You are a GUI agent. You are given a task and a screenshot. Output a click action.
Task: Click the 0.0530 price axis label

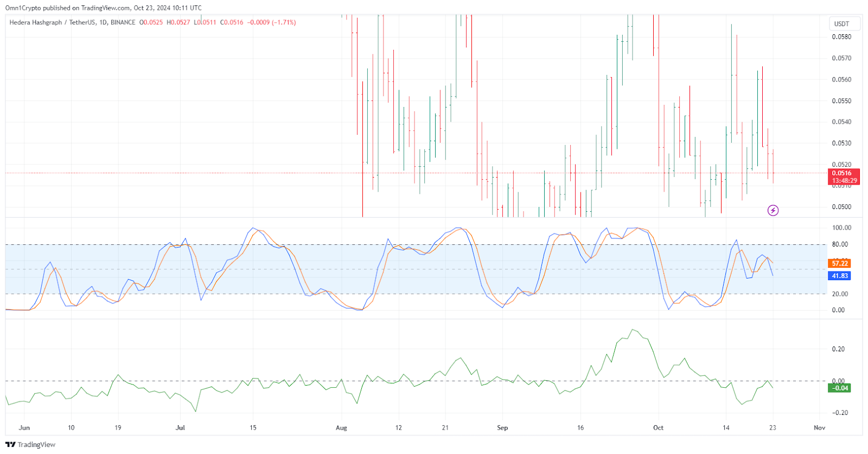(x=841, y=143)
